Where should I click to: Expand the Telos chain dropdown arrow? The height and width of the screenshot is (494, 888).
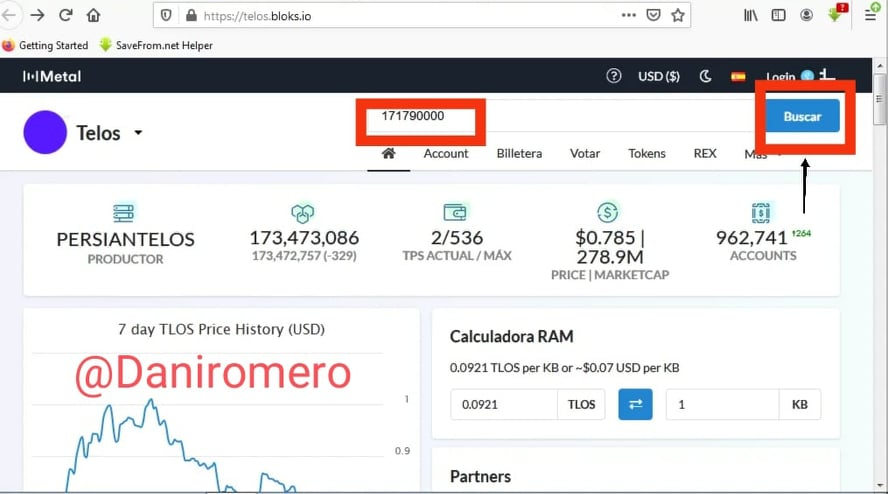pos(138,133)
